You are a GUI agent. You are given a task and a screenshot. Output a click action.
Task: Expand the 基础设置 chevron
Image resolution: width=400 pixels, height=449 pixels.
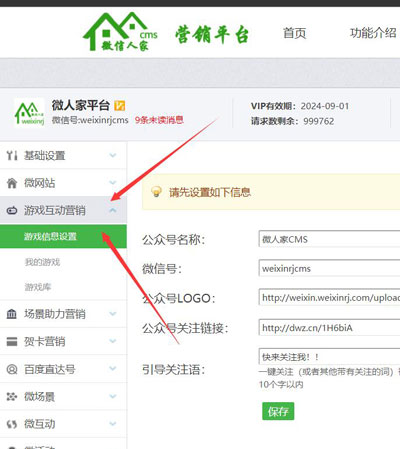coord(113,155)
